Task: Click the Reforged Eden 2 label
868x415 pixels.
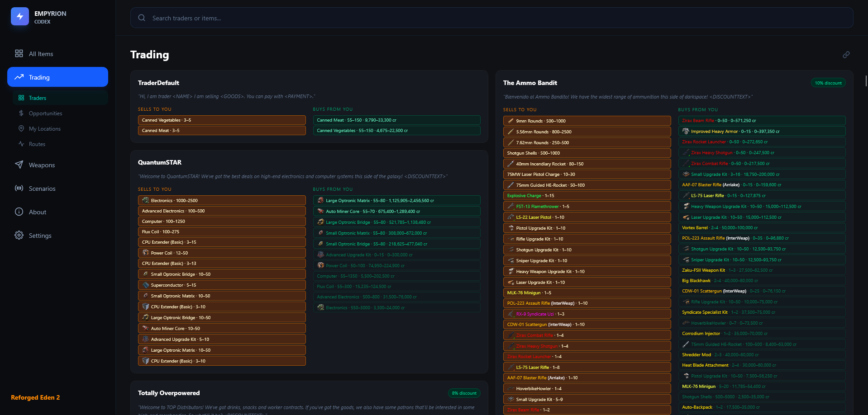Action: click(x=35, y=397)
